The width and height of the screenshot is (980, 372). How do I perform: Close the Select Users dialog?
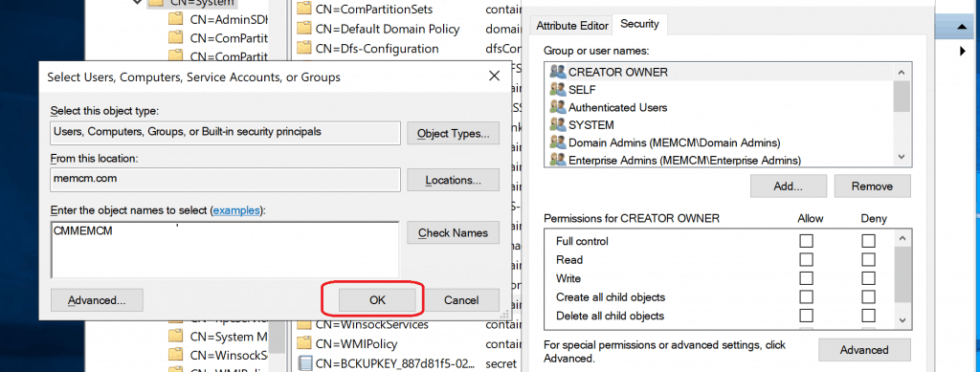(x=494, y=77)
